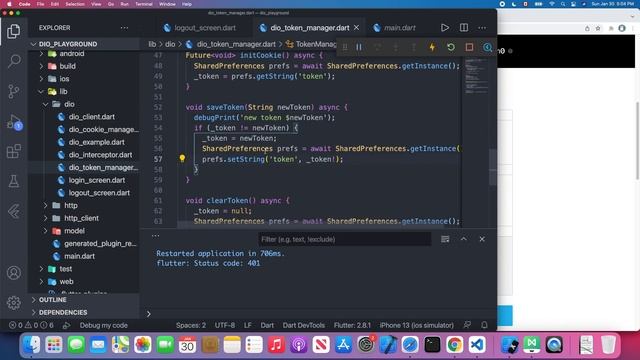Open Dart DevTools from status bar
640x360 pixels.
point(304,325)
